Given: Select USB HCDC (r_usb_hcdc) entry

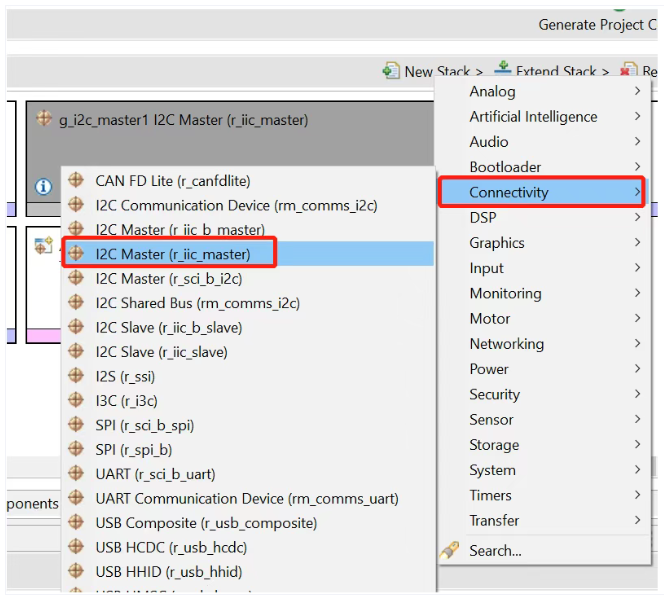Looking at the screenshot, I should click(x=248, y=547).
